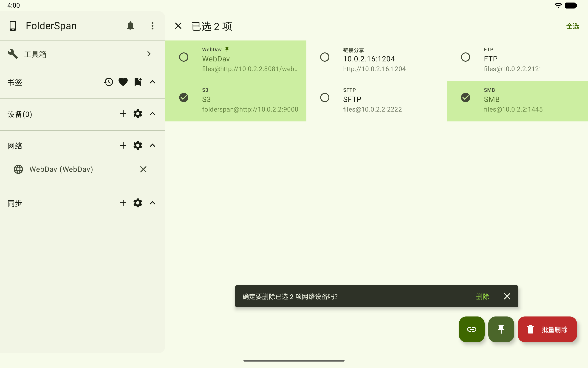Add a new bookmark icon

(138, 82)
